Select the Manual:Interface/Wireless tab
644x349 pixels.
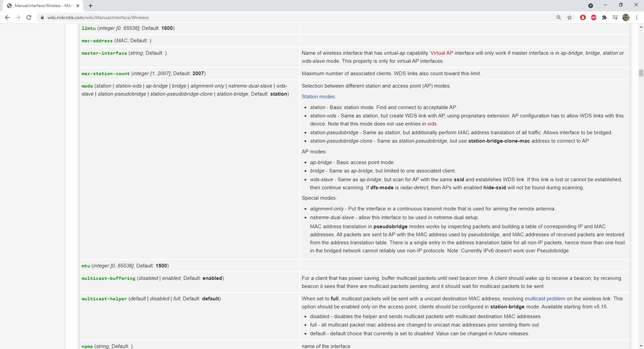tap(44, 6)
